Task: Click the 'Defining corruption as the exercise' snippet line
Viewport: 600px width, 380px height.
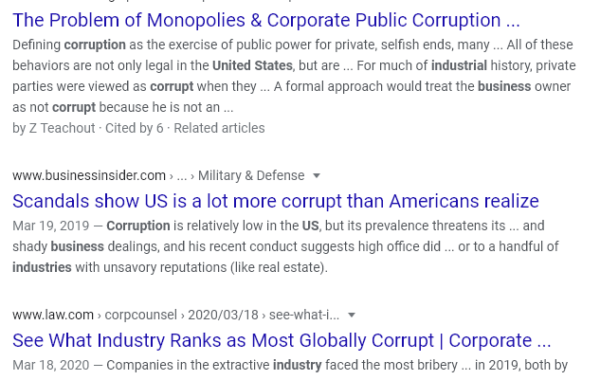Action: pos(293,45)
